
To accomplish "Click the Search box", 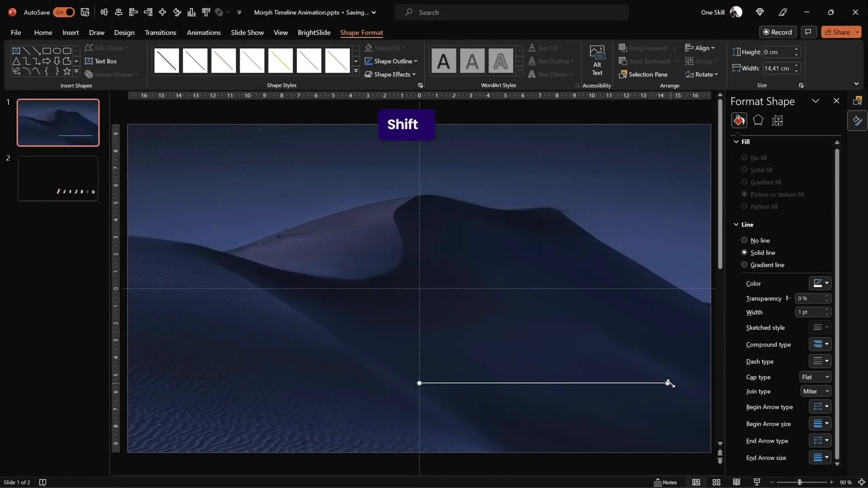I will tap(511, 12).
